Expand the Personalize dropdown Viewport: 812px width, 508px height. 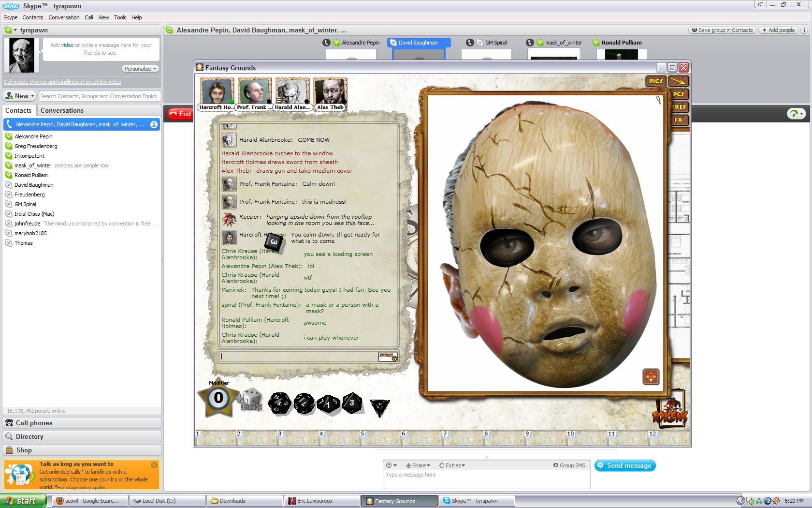pos(140,69)
